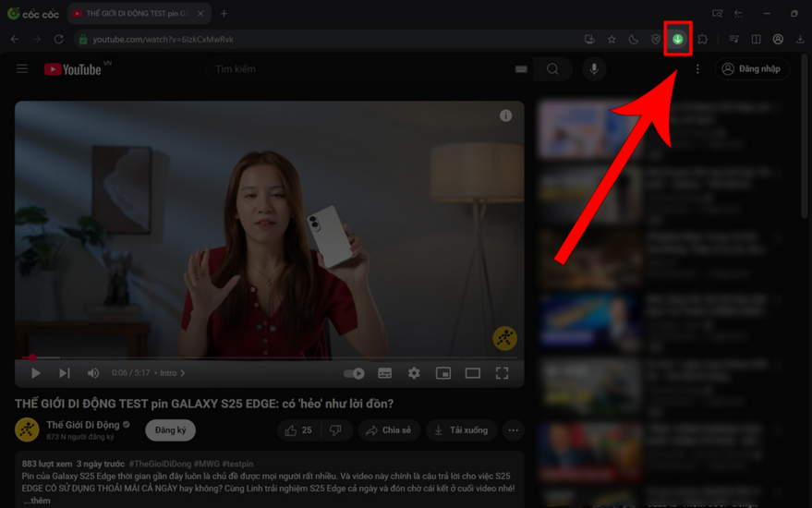Screen dimensions: 812x508
Task: Open the more actions menu beside Tải xuống
Action: [x=513, y=430]
